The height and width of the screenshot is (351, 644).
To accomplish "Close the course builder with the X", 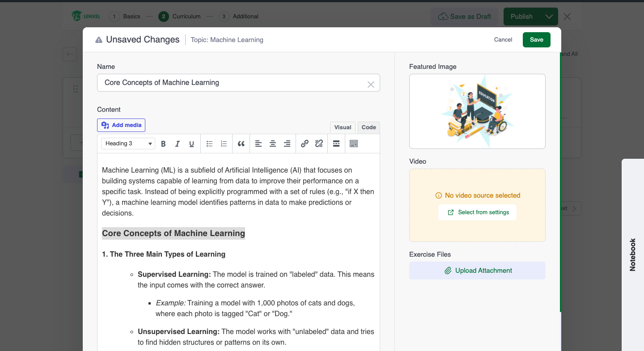I will [567, 17].
